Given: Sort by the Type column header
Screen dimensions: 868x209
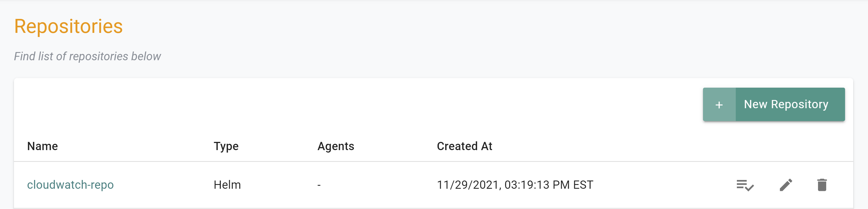Looking at the screenshot, I should [226, 146].
